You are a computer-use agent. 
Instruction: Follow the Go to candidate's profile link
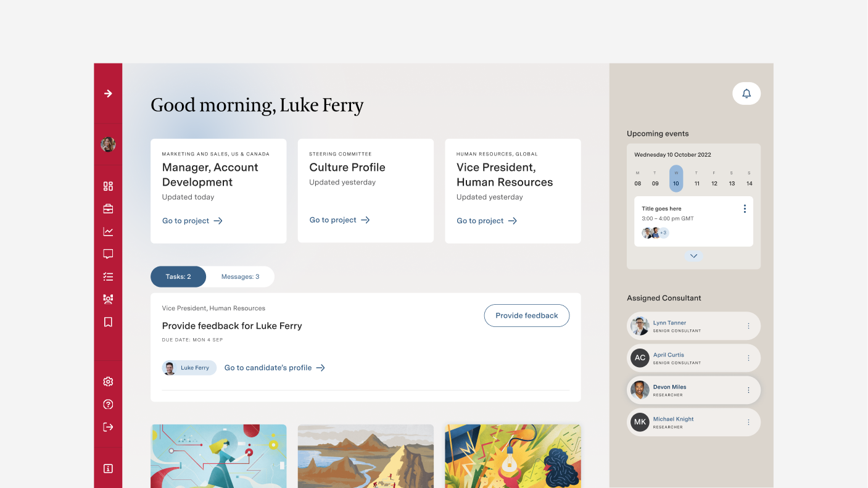coord(275,368)
